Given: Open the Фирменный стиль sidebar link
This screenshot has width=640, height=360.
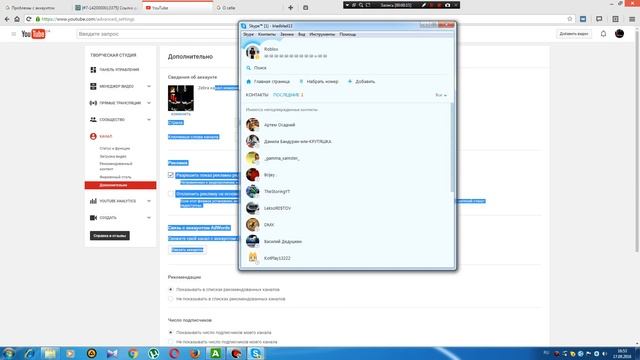Looking at the screenshot, I should 116,177.
